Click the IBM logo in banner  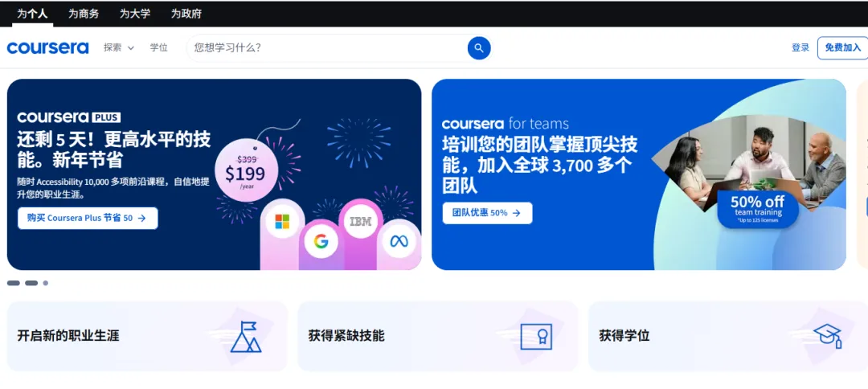click(360, 222)
